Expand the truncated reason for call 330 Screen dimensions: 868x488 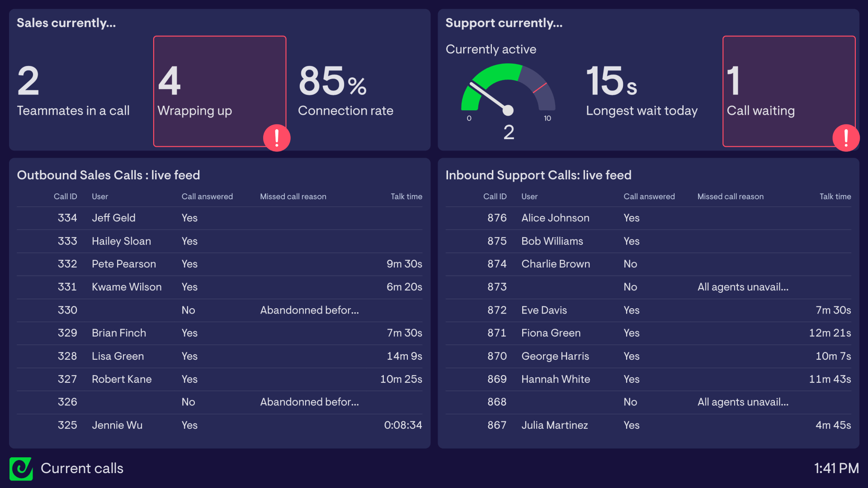pyautogui.click(x=309, y=310)
